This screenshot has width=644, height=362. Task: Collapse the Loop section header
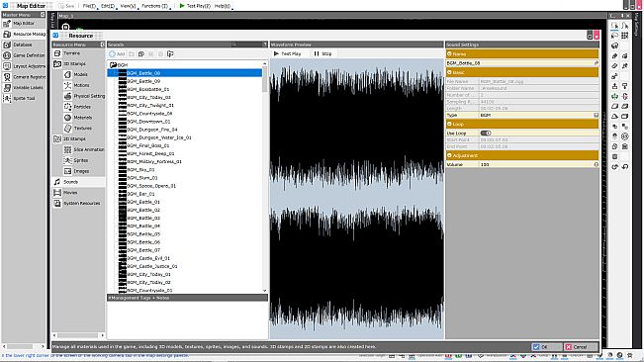[449, 124]
